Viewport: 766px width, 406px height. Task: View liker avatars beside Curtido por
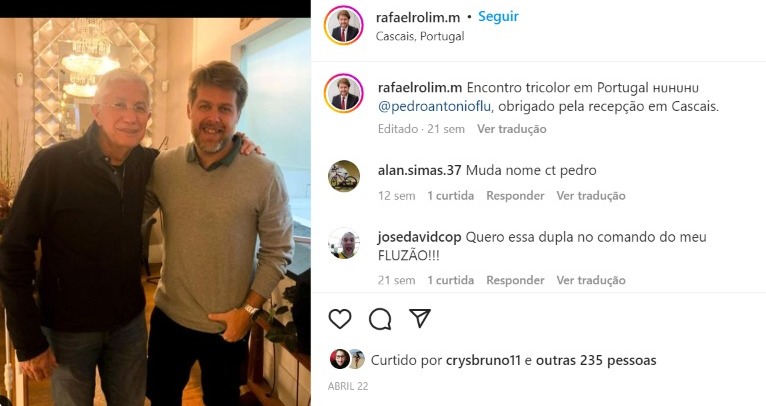click(x=347, y=360)
